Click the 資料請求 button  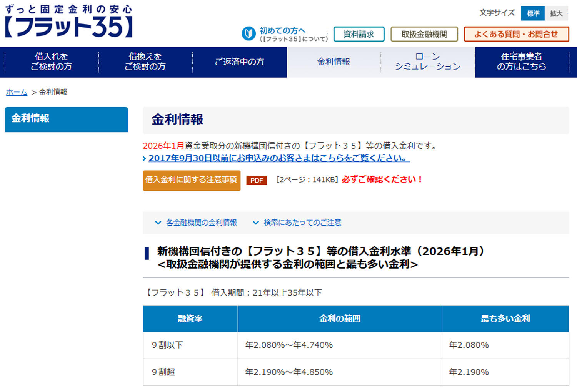pyautogui.click(x=359, y=34)
